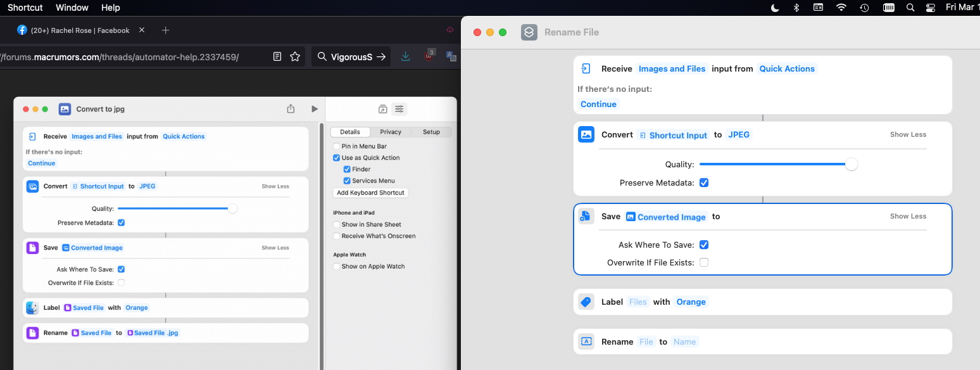Click Add Keyboard Shortcut button
The image size is (980, 370).
coord(370,193)
